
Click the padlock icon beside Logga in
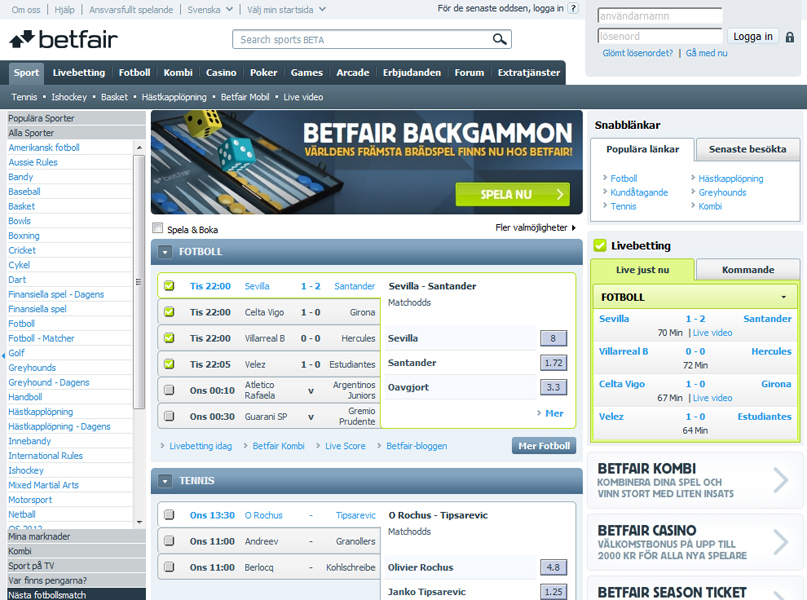pos(790,37)
